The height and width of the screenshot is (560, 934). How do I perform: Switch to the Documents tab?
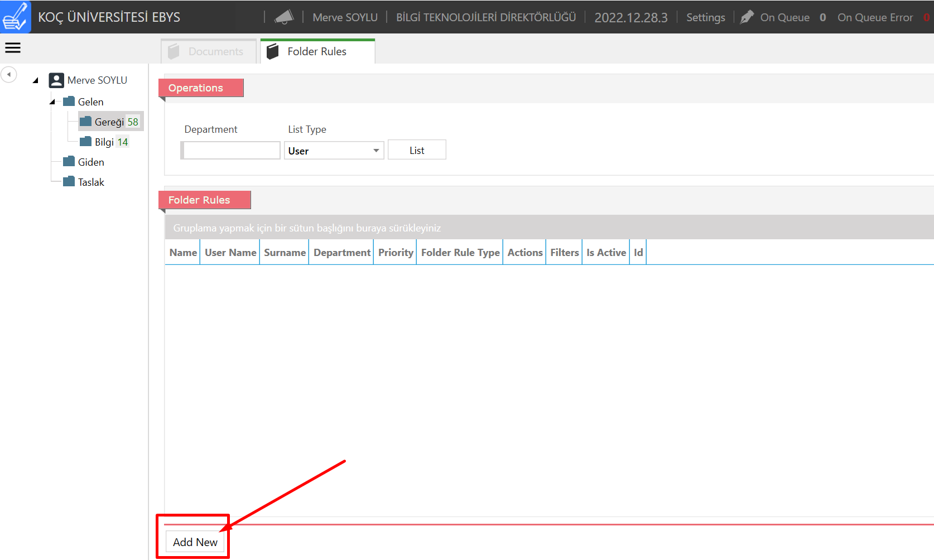tap(209, 51)
